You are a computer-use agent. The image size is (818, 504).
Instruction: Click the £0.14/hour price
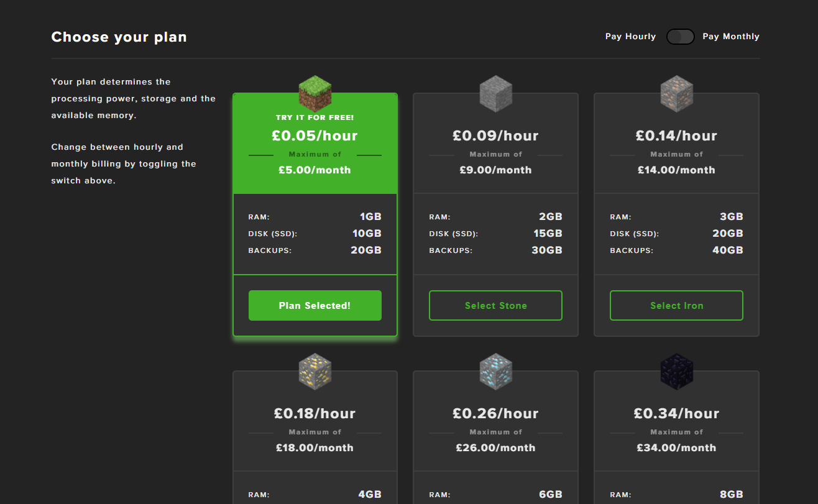(x=677, y=135)
